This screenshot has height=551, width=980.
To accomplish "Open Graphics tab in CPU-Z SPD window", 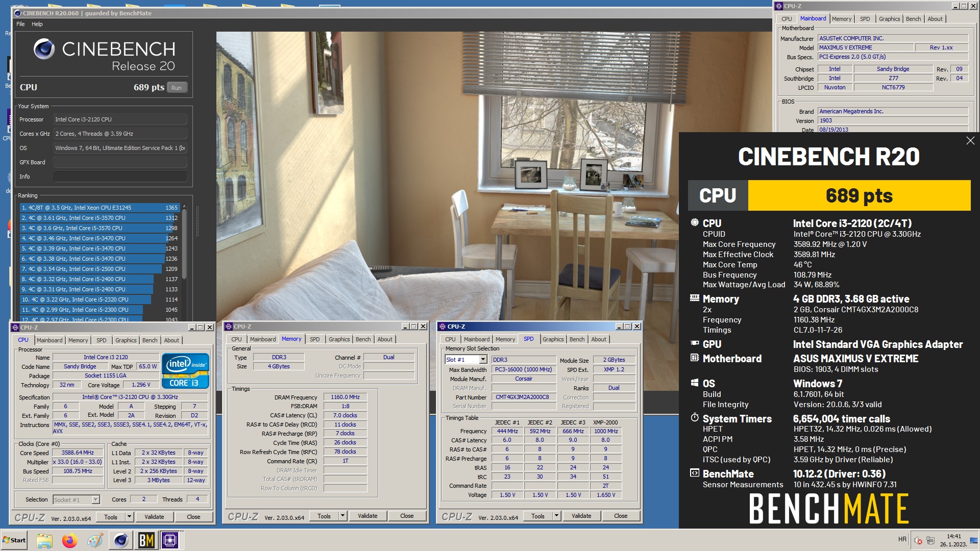I will click(553, 339).
